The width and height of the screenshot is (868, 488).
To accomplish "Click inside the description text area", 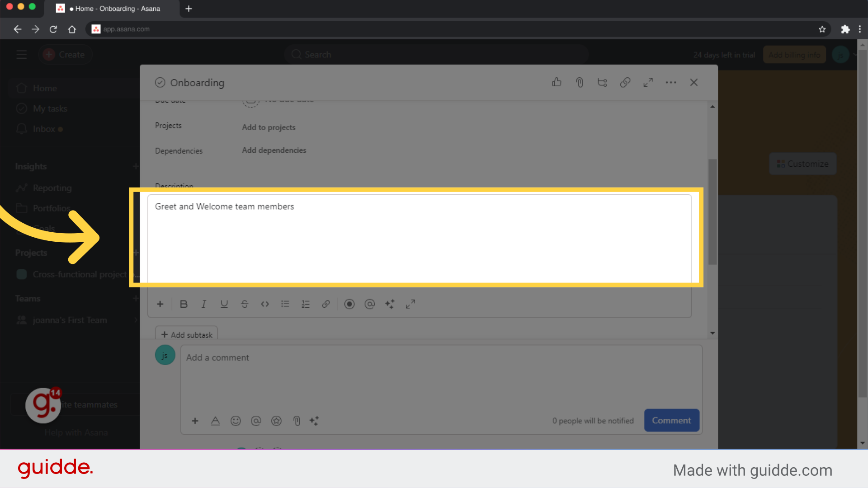I will click(x=420, y=239).
